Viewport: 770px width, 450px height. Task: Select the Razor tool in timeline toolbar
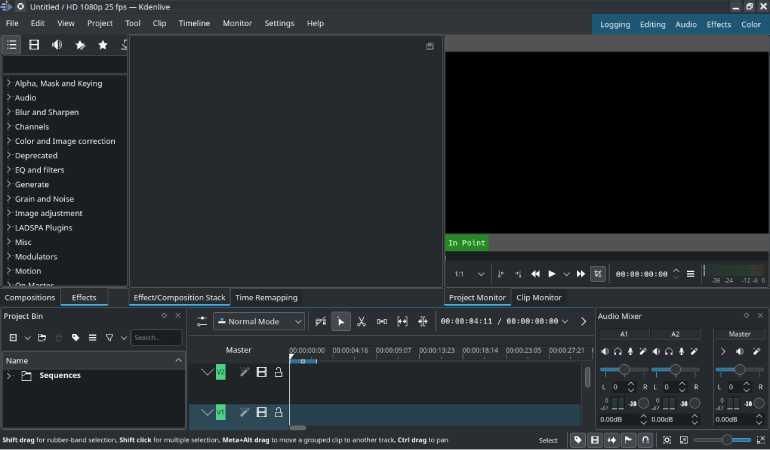pyautogui.click(x=361, y=321)
